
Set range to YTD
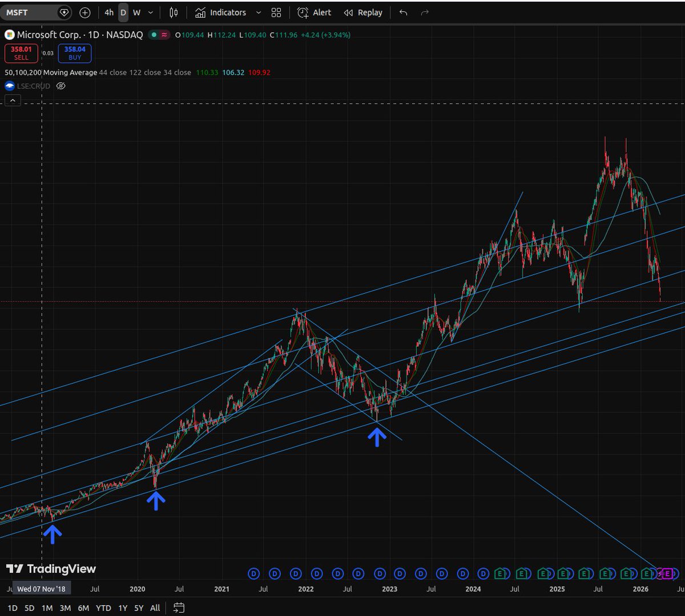click(x=103, y=608)
